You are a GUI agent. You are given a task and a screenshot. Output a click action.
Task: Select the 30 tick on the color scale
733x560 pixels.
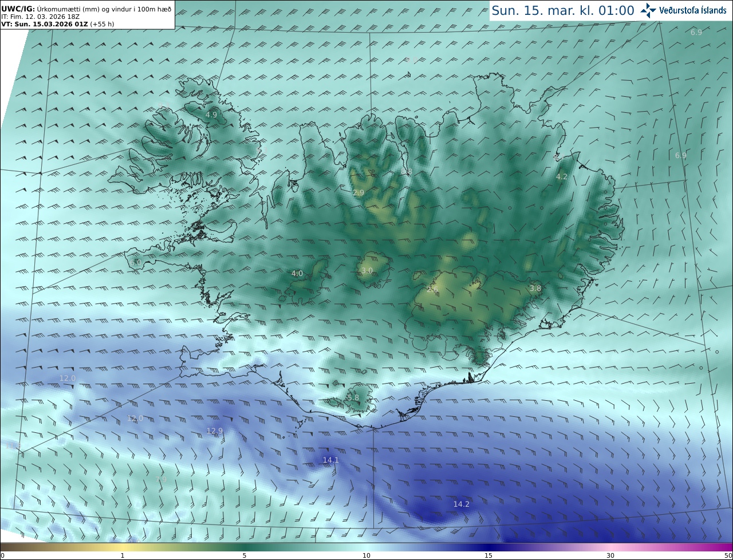610,555
